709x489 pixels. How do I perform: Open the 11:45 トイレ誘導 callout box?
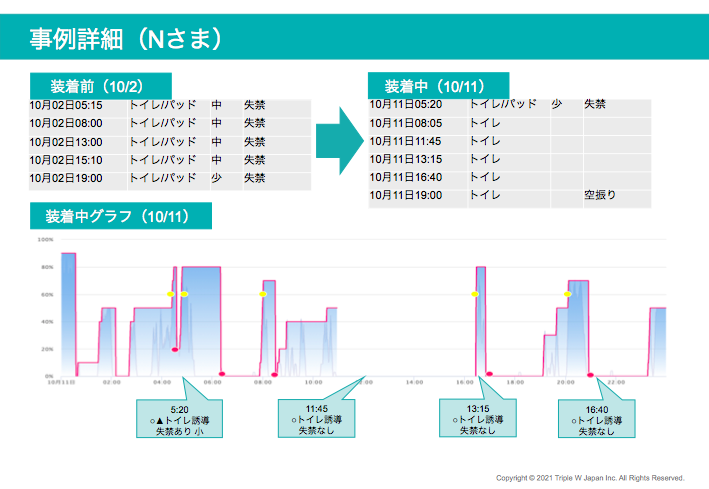tap(316, 420)
